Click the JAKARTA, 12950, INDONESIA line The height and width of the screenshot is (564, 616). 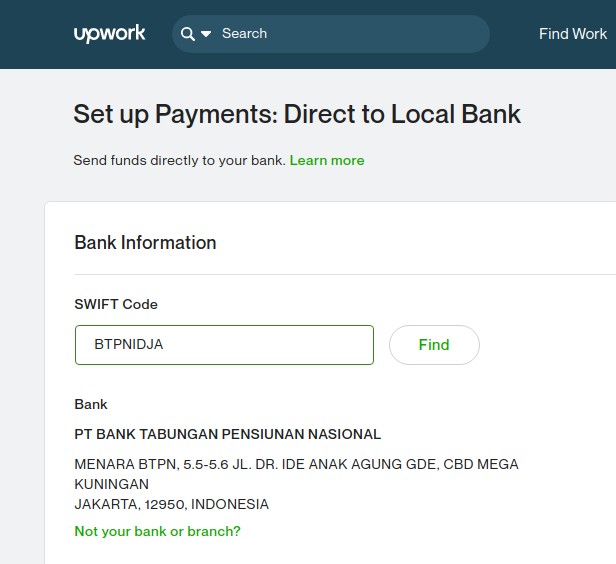[171, 504]
